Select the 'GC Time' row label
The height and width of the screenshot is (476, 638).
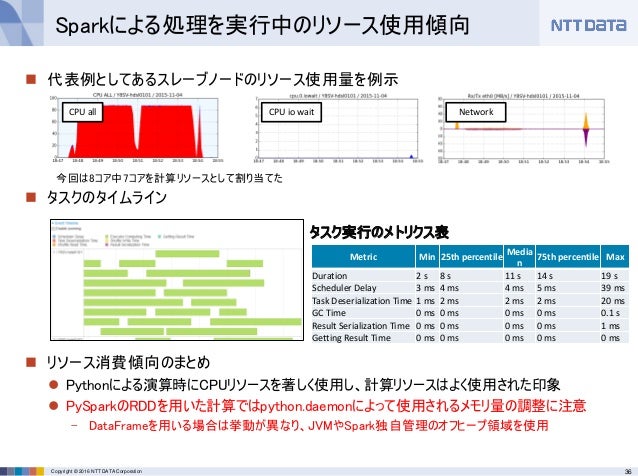pos(329,313)
